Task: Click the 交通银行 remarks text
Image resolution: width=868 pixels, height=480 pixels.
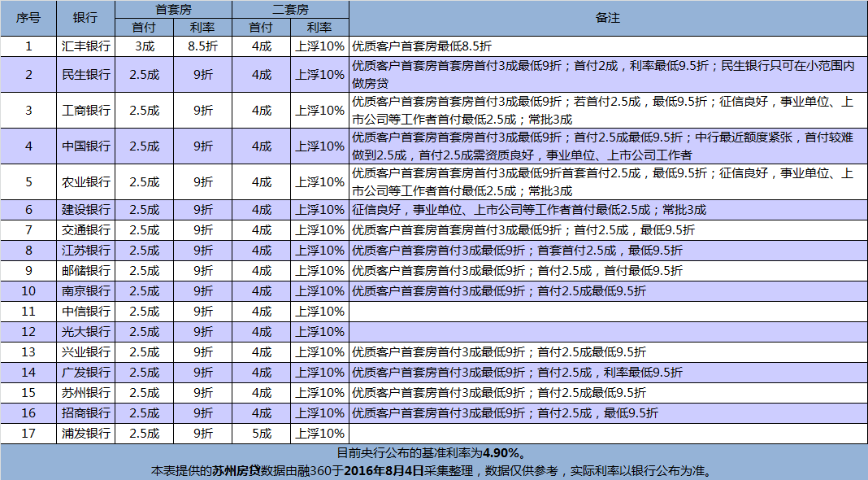Action: (523, 230)
